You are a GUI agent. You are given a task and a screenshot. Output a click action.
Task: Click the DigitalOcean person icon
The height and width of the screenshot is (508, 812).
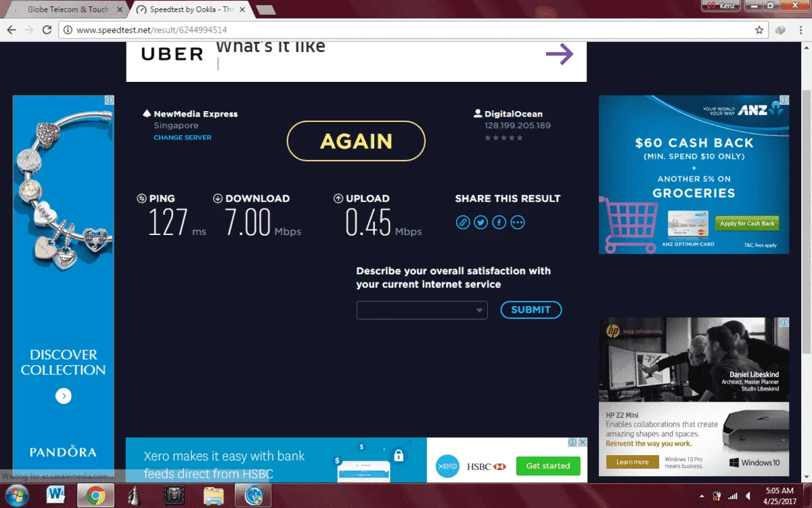[478, 114]
